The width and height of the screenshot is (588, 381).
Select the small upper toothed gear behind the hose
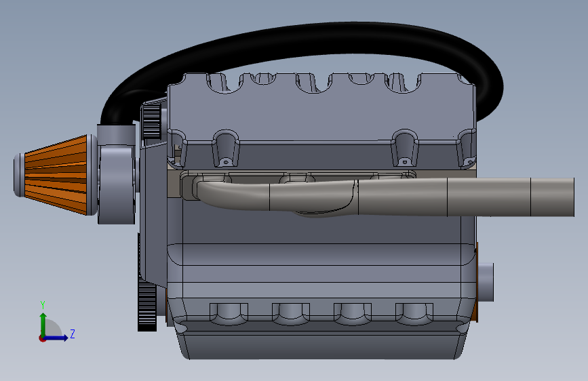tap(152, 121)
